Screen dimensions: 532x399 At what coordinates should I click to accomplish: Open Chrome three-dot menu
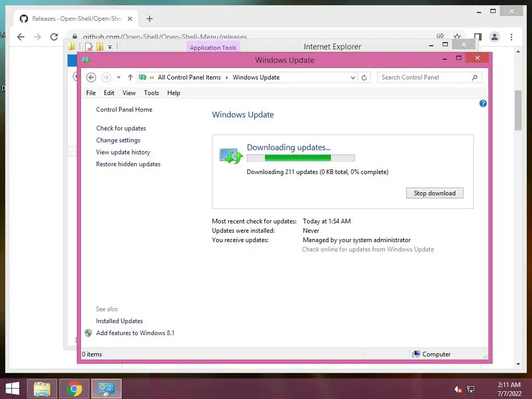(x=511, y=37)
